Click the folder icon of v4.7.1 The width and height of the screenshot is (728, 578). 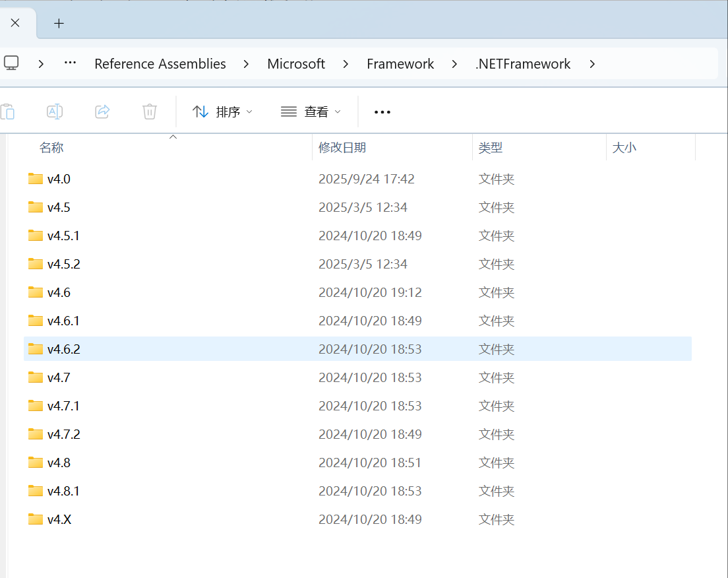(36, 405)
